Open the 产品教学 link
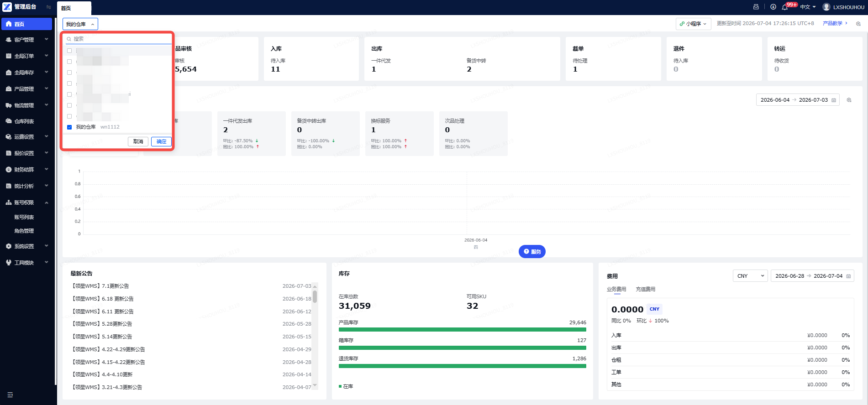The height and width of the screenshot is (405, 868). tap(832, 23)
